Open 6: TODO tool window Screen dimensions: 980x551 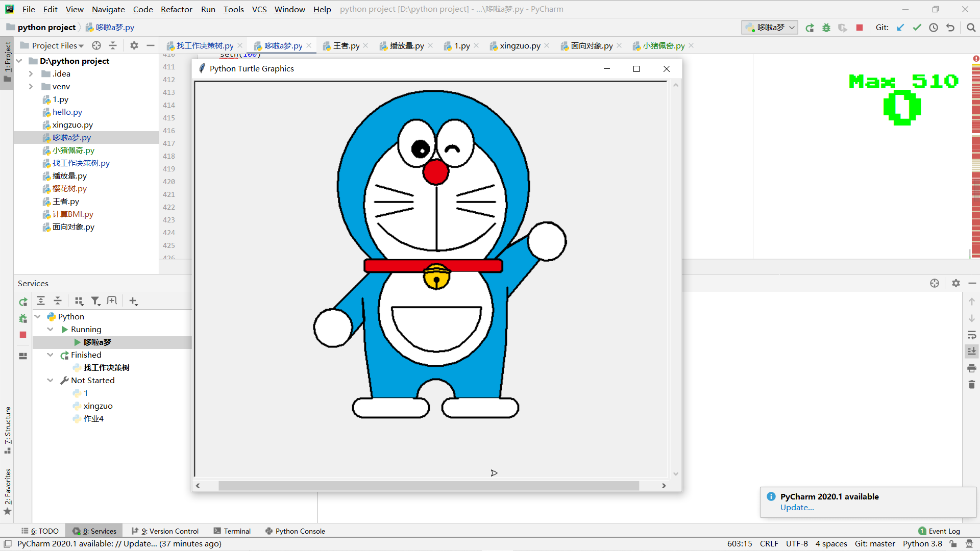pyautogui.click(x=40, y=531)
